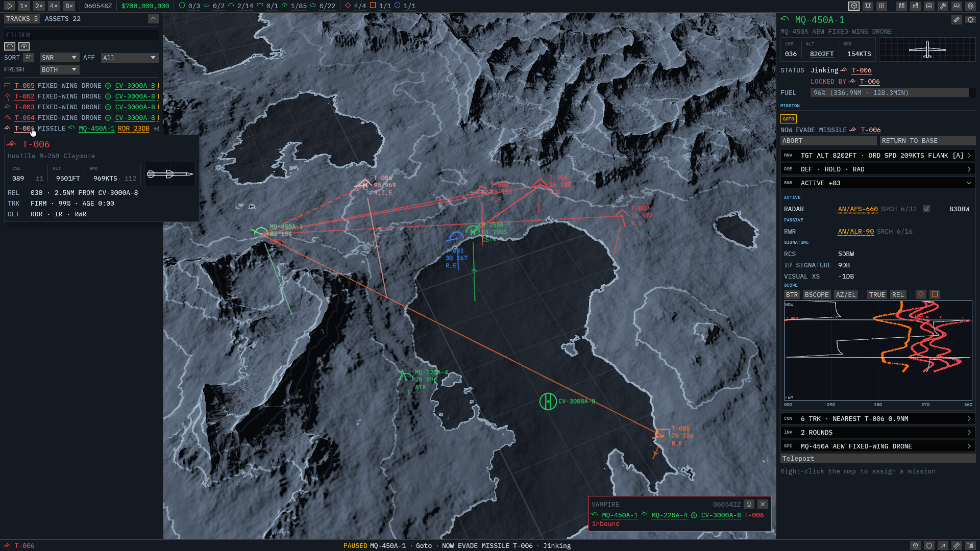Image resolution: width=980 pixels, height=551 pixels.
Task: Select the TRUE bearing scope mode
Action: pyautogui.click(x=877, y=295)
